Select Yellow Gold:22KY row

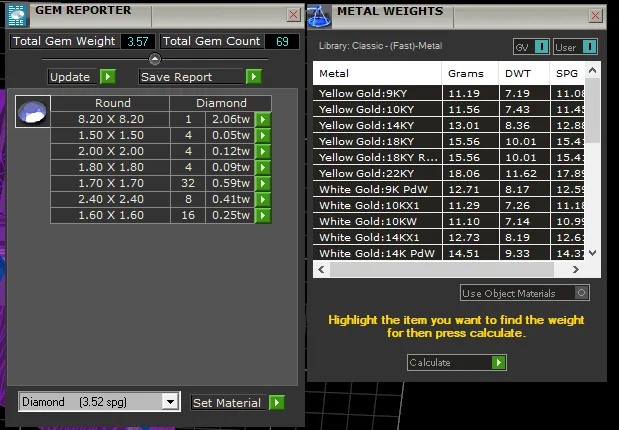tap(448, 173)
